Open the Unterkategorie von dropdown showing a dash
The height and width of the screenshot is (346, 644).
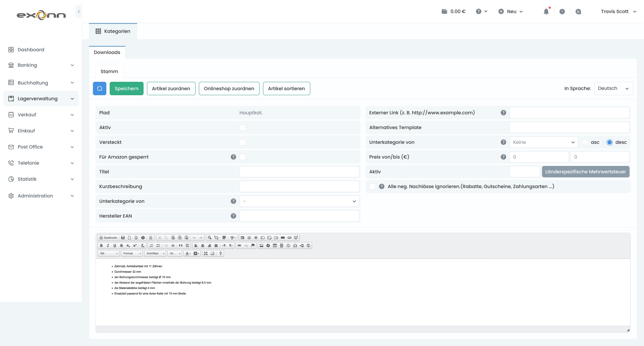click(299, 201)
